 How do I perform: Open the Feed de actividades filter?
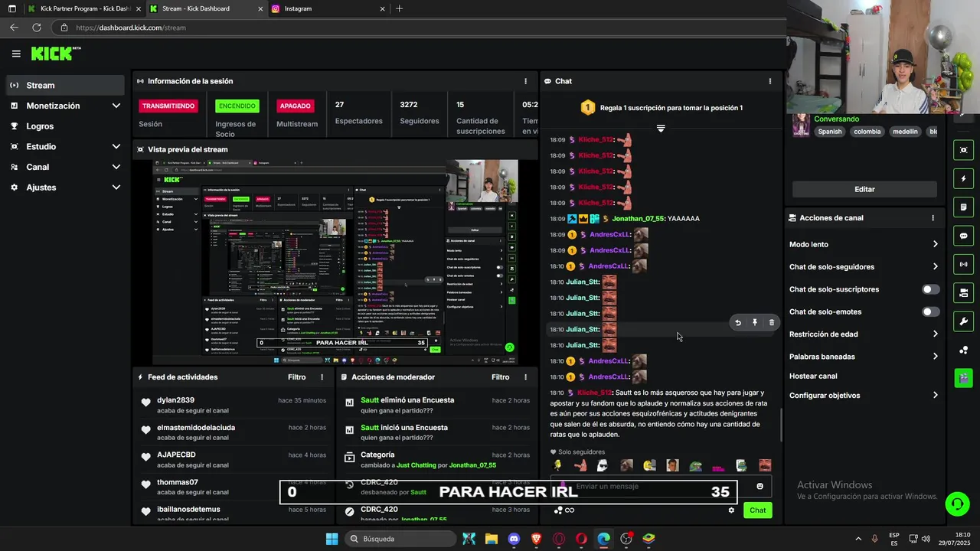[296, 377]
